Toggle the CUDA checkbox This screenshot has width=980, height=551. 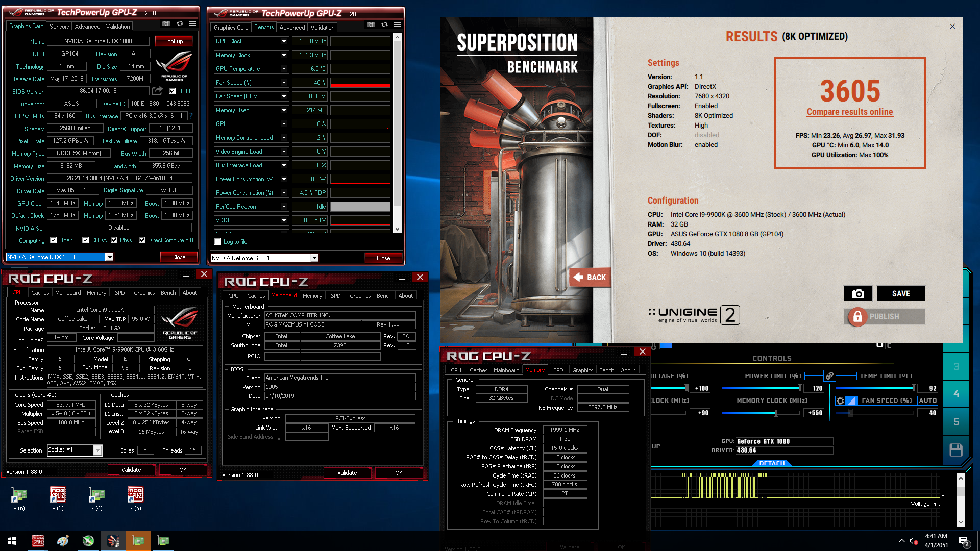tap(86, 240)
